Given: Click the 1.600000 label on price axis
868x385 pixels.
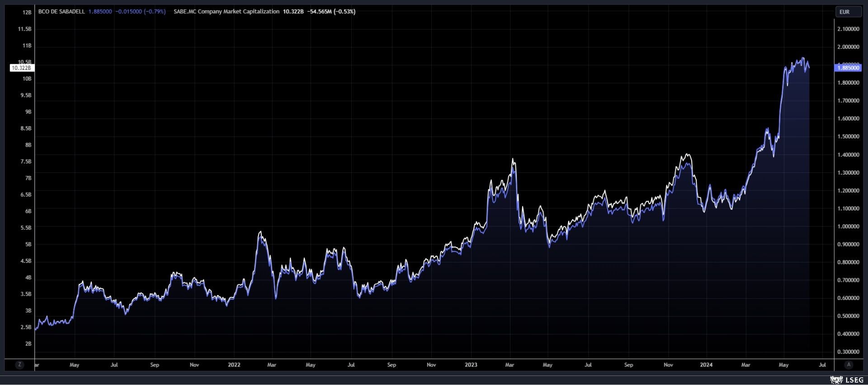Looking at the screenshot, I should tap(848, 119).
